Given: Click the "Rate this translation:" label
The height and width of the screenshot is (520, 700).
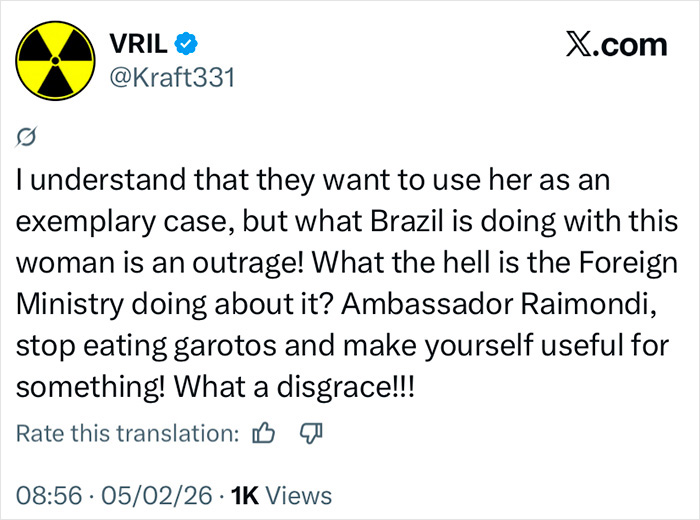Looking at the screenshot, I should 128,433.
